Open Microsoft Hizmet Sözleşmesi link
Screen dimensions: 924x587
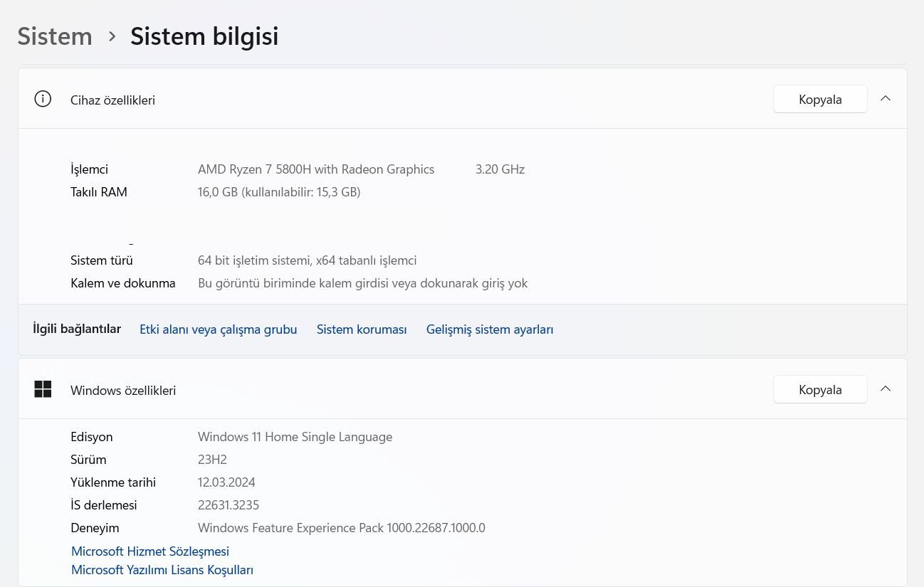(150, 551)
